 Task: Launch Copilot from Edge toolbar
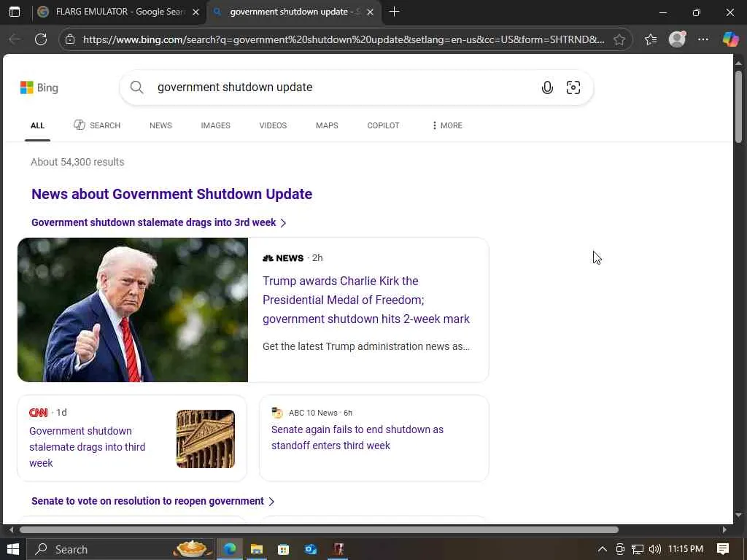click(x=730, y=39)
